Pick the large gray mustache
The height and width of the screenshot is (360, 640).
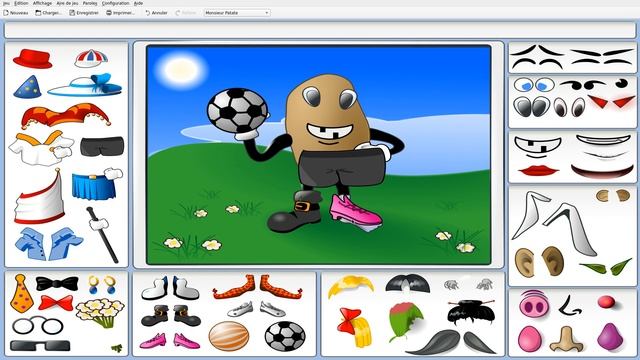point(451,342)
